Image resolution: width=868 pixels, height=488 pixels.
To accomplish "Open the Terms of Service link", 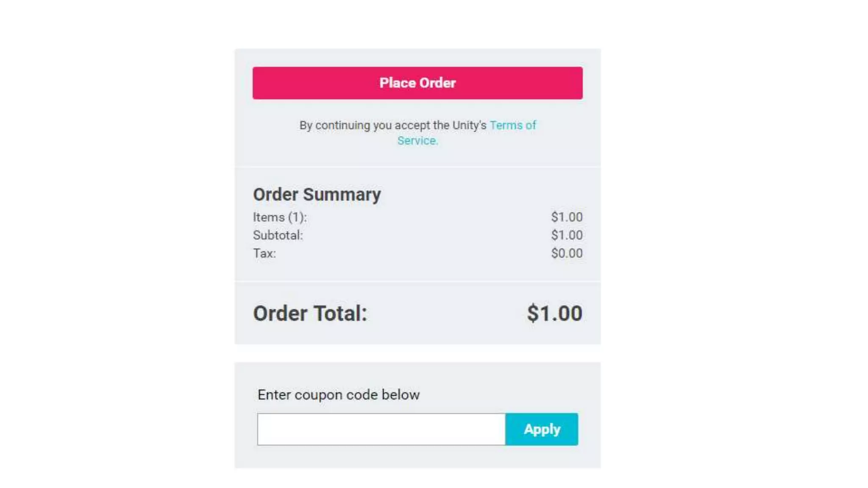I will [512, 125].
